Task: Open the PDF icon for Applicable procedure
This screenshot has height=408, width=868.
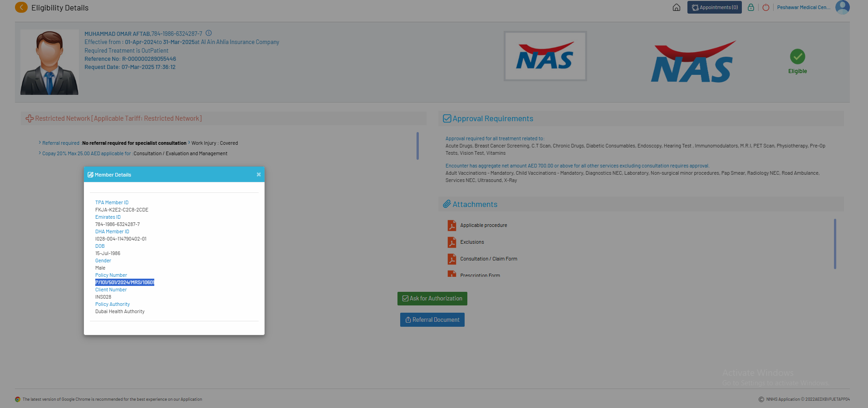Action: pos(452,226)
